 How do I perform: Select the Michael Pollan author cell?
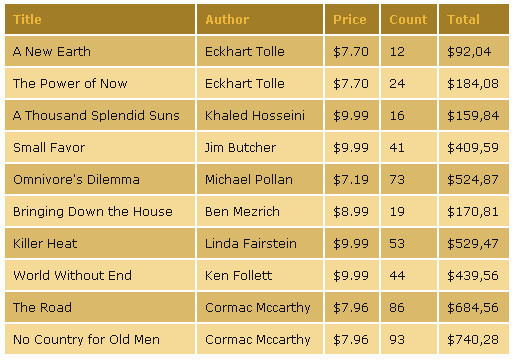(x=260, y=179)
